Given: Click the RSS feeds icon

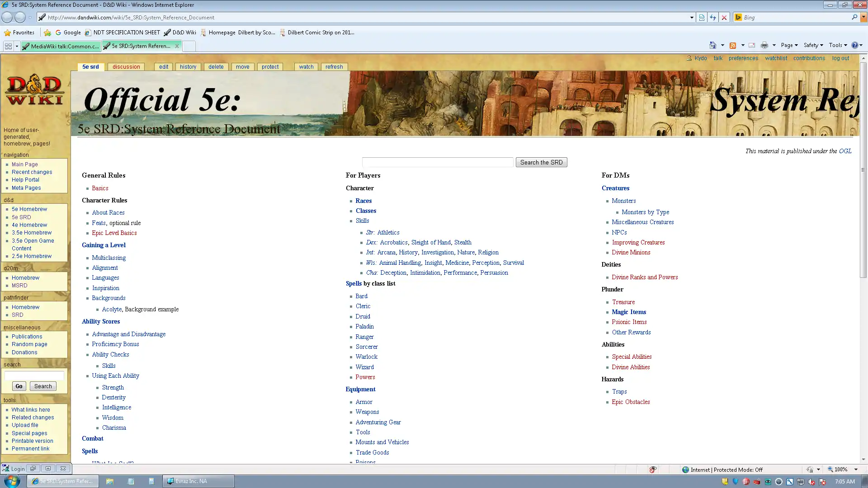Looking at the screenshot, I should 733,45.
